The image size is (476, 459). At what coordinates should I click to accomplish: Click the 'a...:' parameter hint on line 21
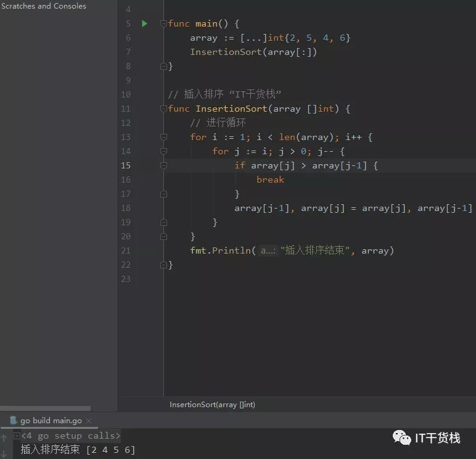click(268, 250)
